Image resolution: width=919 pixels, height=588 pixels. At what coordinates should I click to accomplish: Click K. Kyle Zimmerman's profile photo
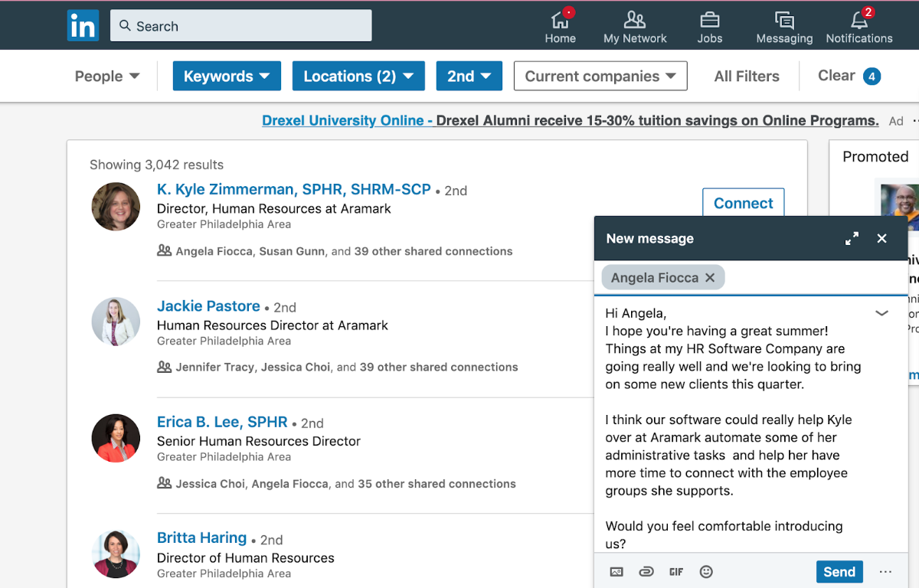(x=116, y=207)
